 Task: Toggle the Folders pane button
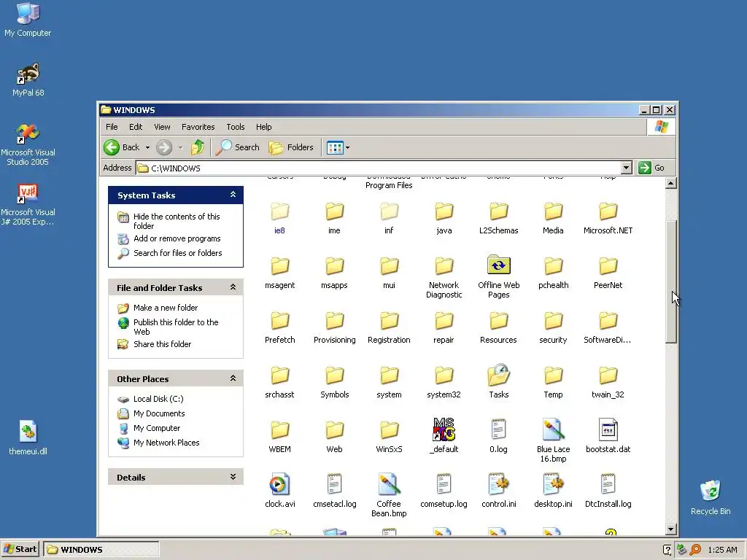pyautogui.click(x=291, y=147)
